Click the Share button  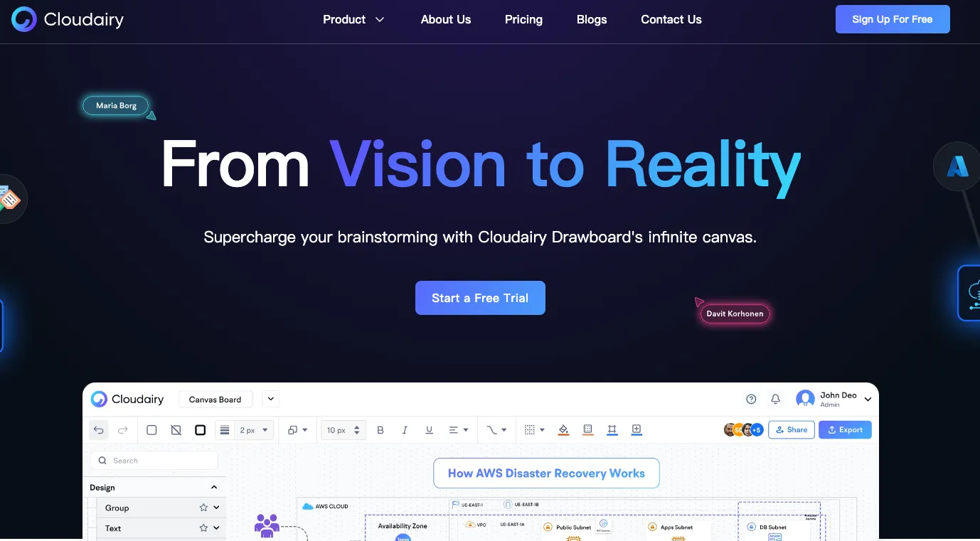792,429
